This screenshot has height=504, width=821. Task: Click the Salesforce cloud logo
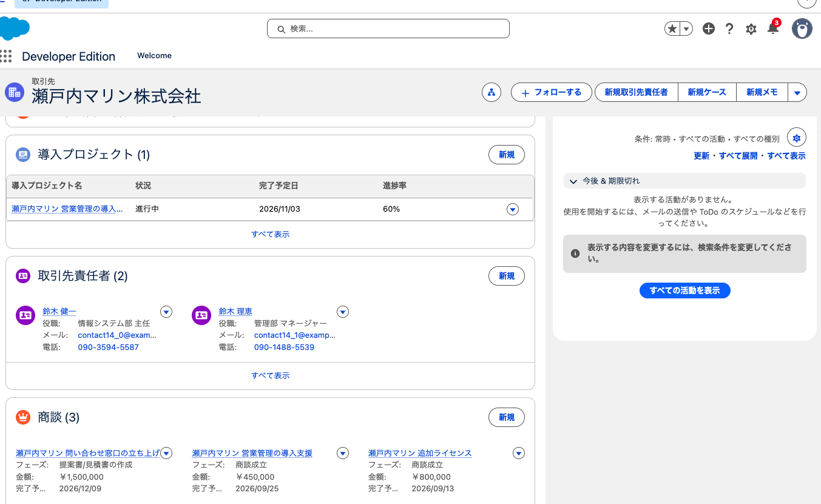tap(15, 29)
